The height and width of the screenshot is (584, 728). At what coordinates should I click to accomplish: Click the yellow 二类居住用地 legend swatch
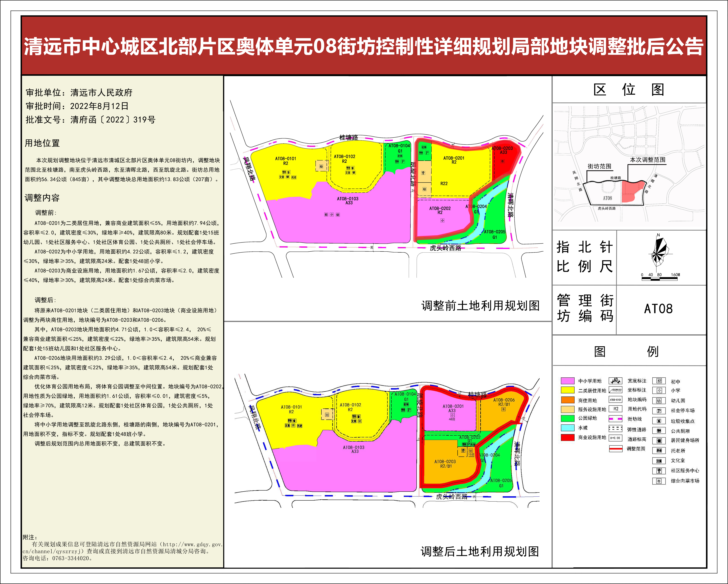click(x=568, y=390)
